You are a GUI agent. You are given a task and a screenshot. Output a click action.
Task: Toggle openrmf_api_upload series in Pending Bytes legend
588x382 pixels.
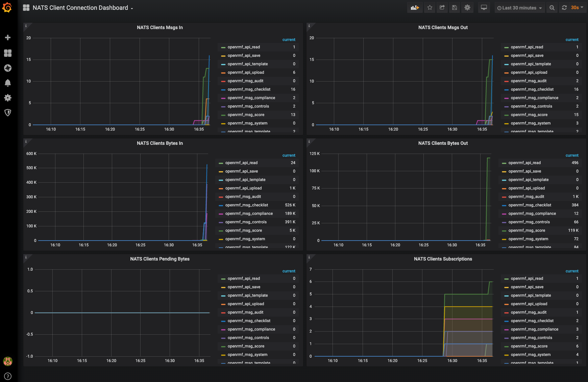pyautogui.click(x=246, y=304)
